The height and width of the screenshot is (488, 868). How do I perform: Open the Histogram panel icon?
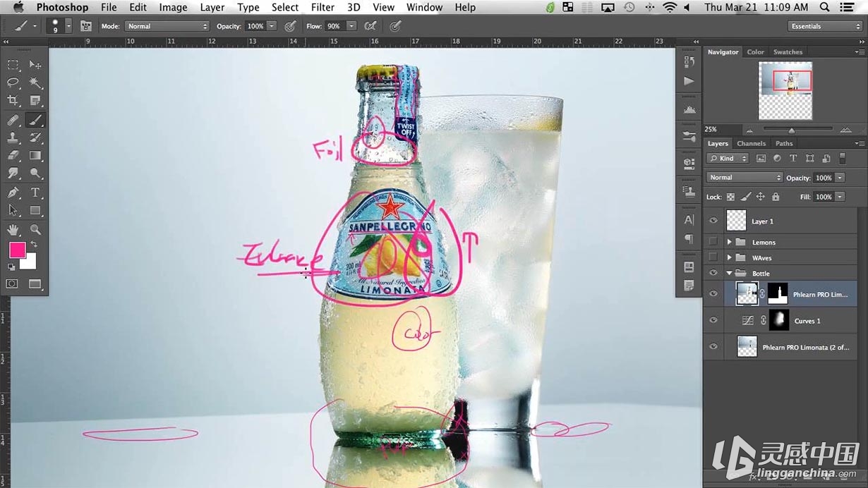689,109
